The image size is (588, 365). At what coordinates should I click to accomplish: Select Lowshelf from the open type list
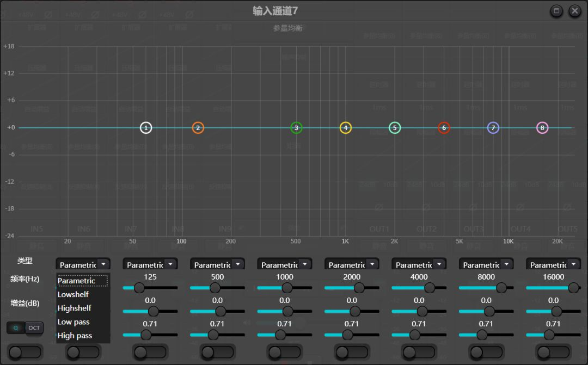pos(72,294)
